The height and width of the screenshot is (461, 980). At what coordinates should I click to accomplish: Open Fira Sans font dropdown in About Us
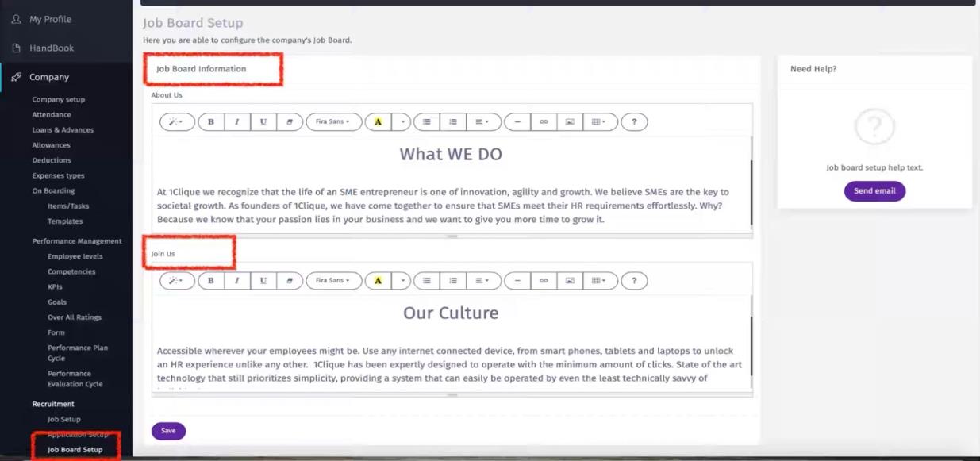coord(333,122)
